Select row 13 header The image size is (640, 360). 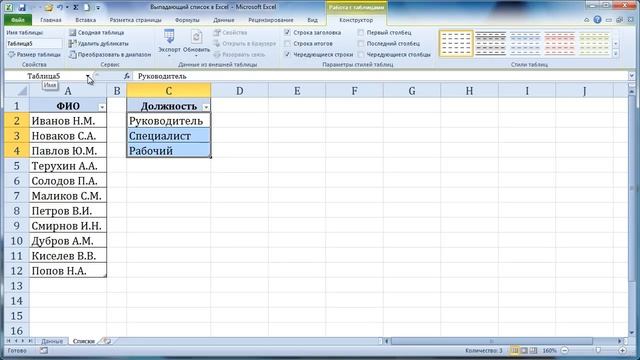tap(17, 286)
